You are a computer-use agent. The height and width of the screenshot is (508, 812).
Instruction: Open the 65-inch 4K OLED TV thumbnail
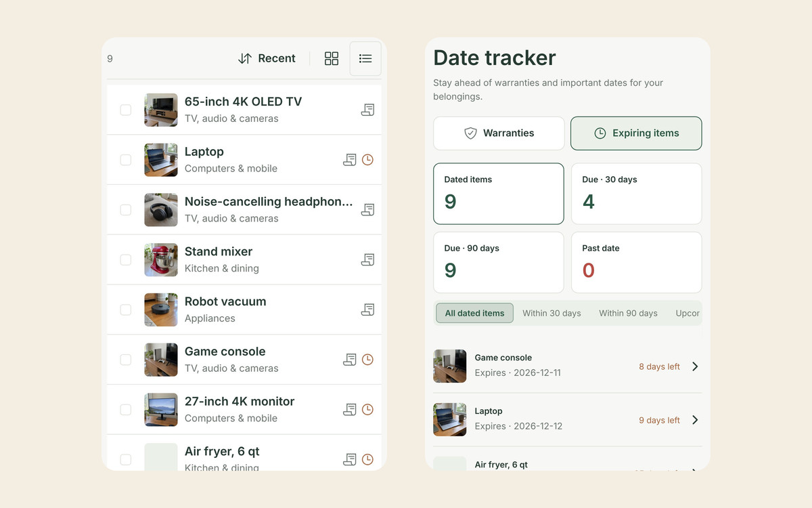click(161, 110)
